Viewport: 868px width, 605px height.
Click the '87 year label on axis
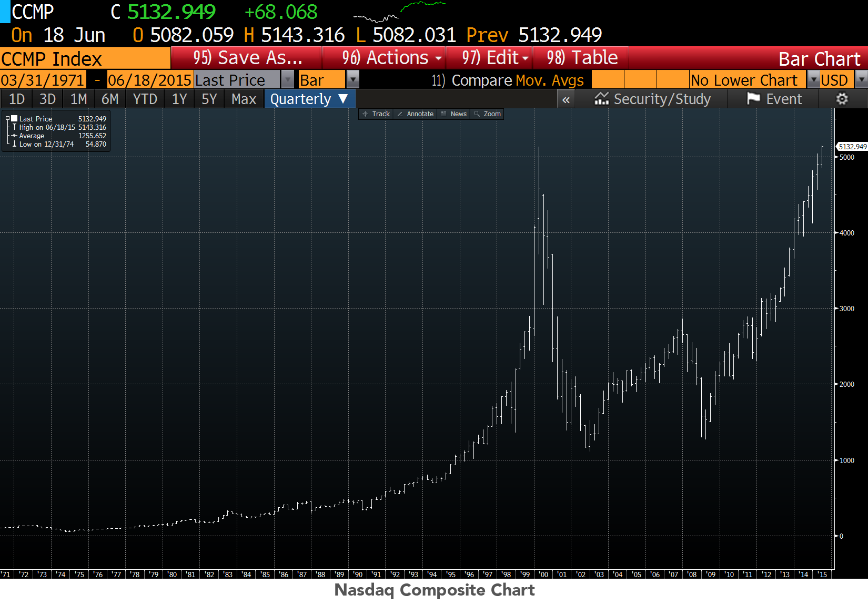[302, 575]
